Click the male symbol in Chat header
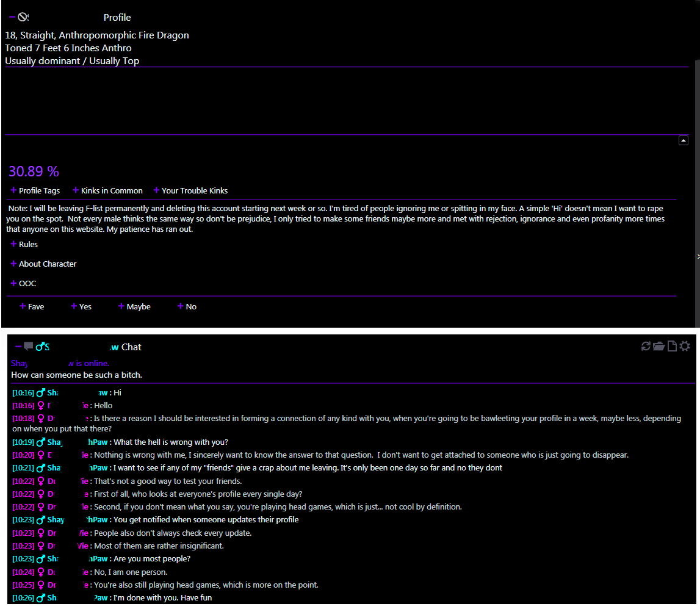The image size is (700, 609). pyautogui.click(x=40, y=347)
